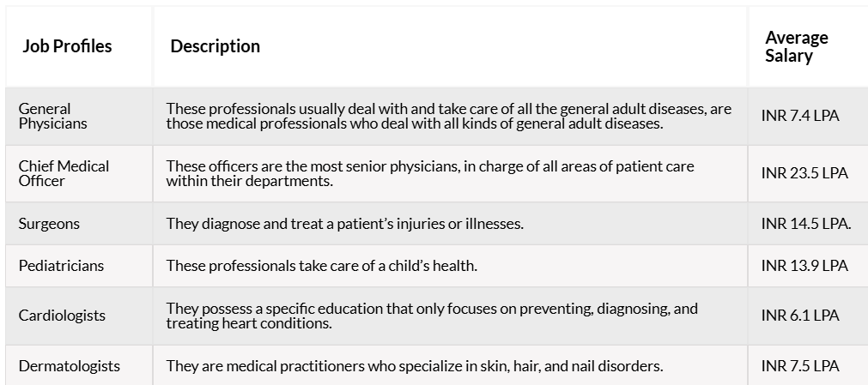Select the INR 14.5 LPA salary cell
The height and width of the screenshot is (385, 868).
click(806, 224)
